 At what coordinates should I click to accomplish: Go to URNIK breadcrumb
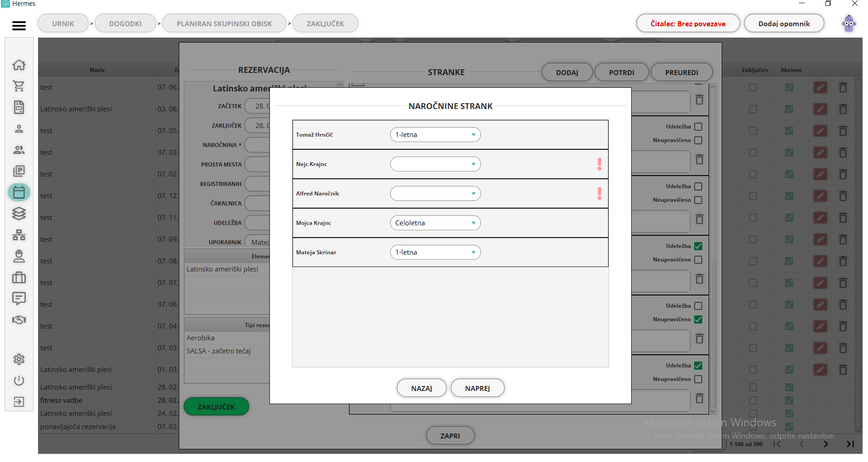(x=63, y=24)
